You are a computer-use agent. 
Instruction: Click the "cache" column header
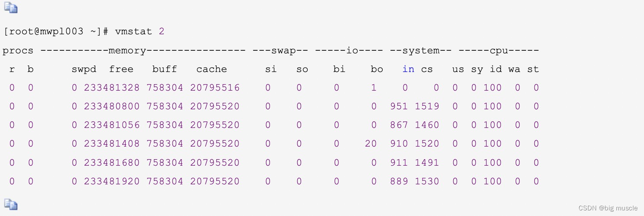[211, 69]
